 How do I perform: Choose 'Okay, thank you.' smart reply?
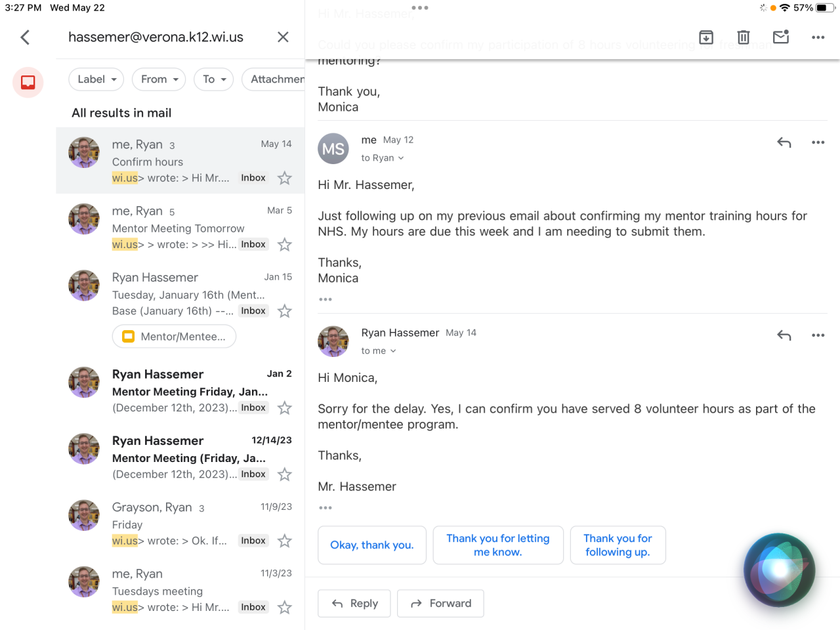(372, 545)
